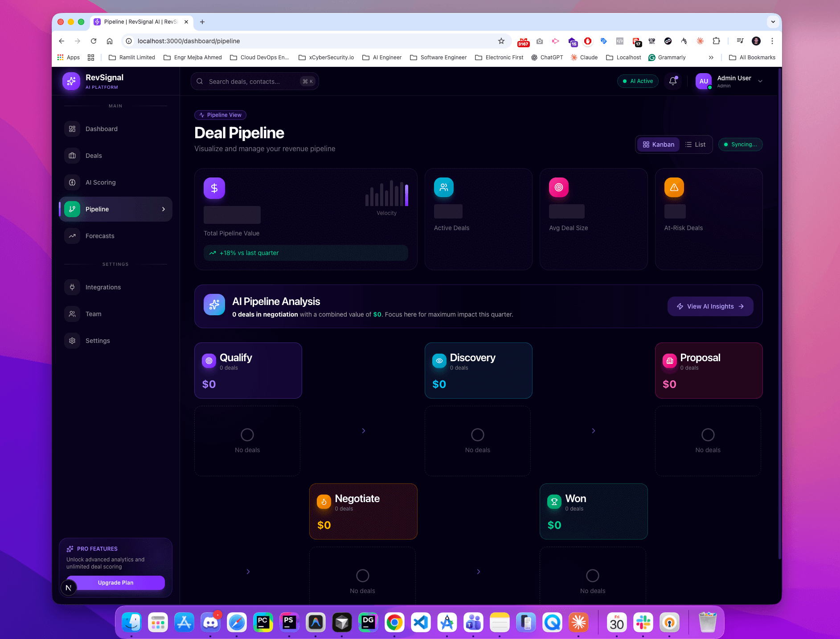Click the Upgrade Plan button
This screenshot has width=840, height=639.
(x=115, y=582)
